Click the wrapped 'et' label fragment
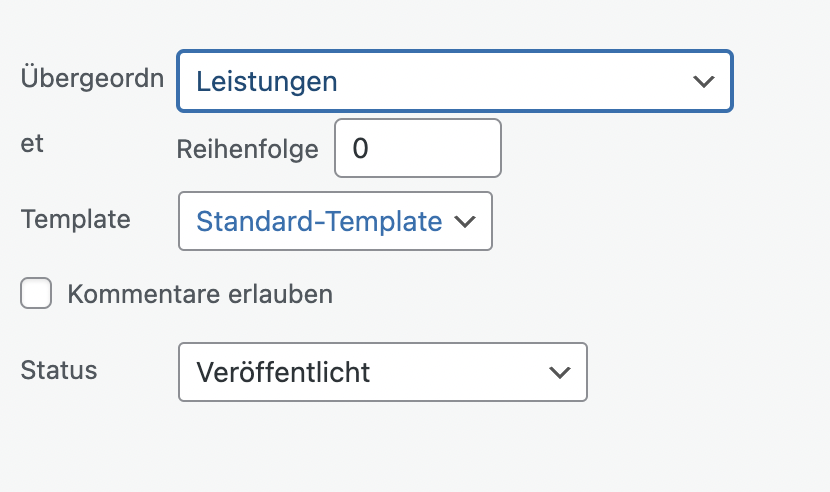830x492 pixels. [x=32, y=144]
